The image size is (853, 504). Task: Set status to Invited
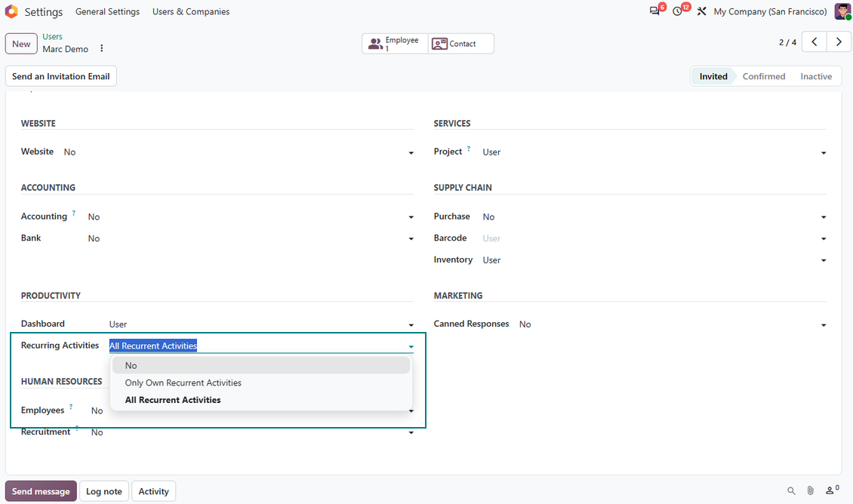click(713, 77)
